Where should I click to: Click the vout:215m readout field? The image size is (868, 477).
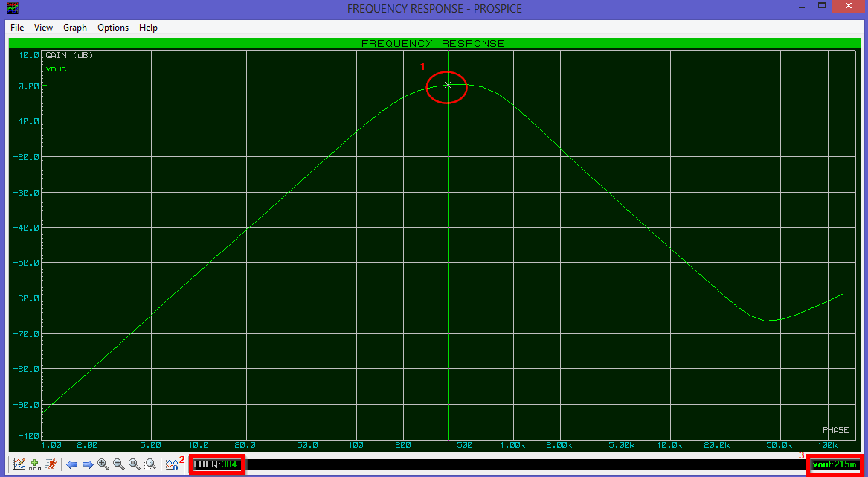836,464
